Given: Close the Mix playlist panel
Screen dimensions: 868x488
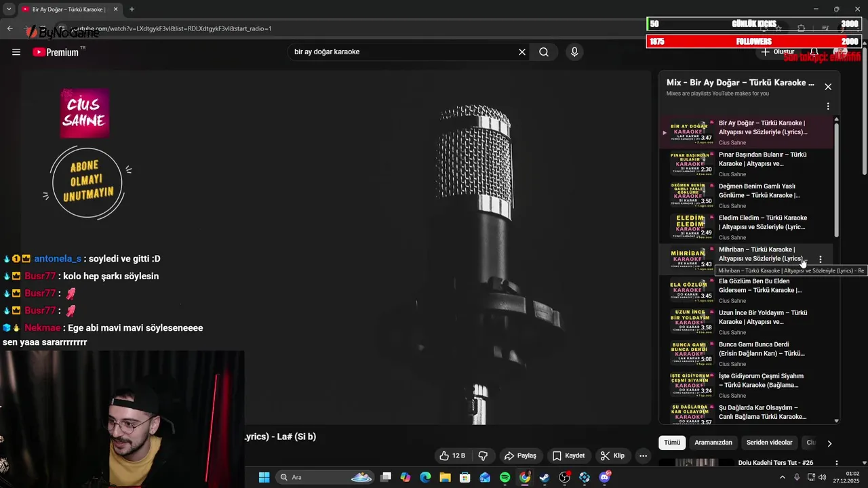Looking at the screenshot, I should (828, 87).
